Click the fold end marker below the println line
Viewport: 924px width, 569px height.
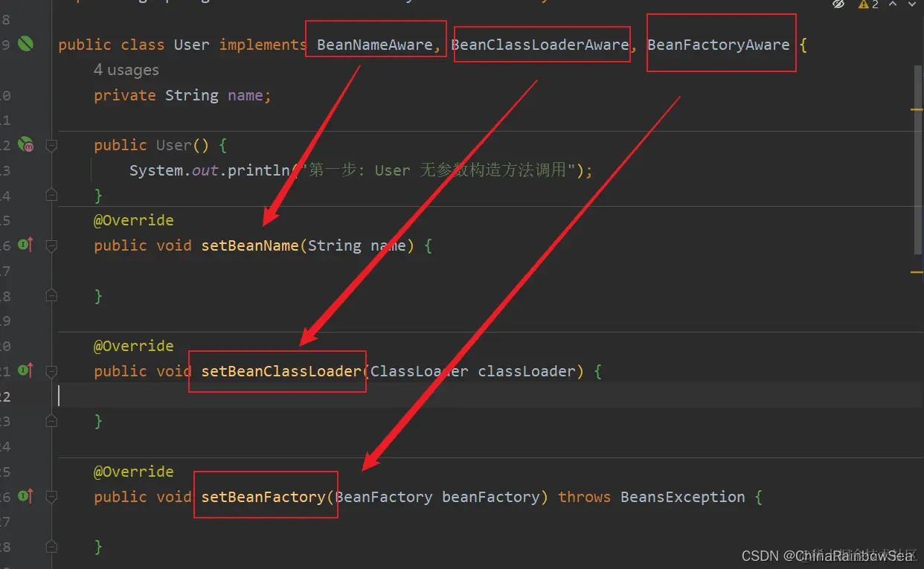click(51, 195)
